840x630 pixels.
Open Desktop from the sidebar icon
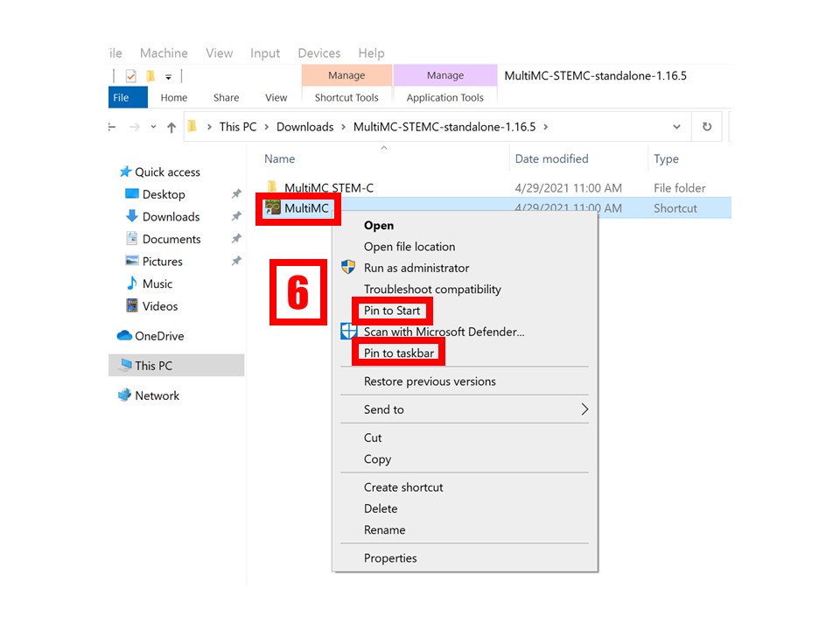132,193
